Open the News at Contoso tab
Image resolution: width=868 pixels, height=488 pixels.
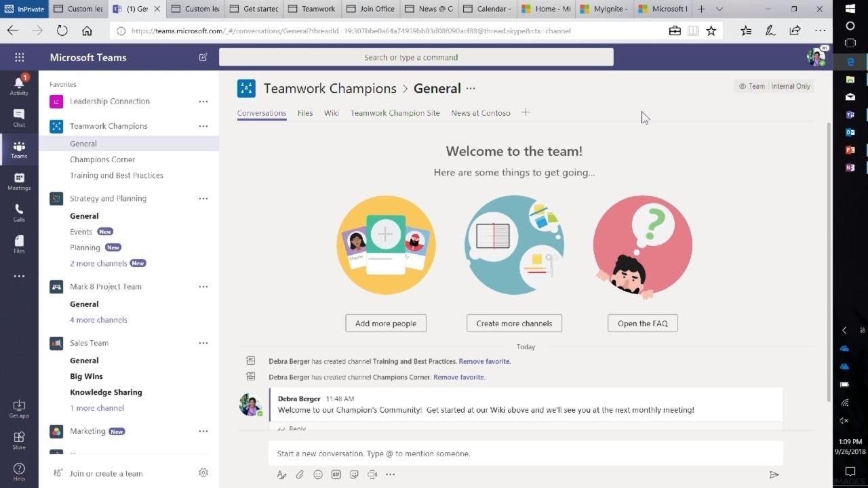coord(481,113)
